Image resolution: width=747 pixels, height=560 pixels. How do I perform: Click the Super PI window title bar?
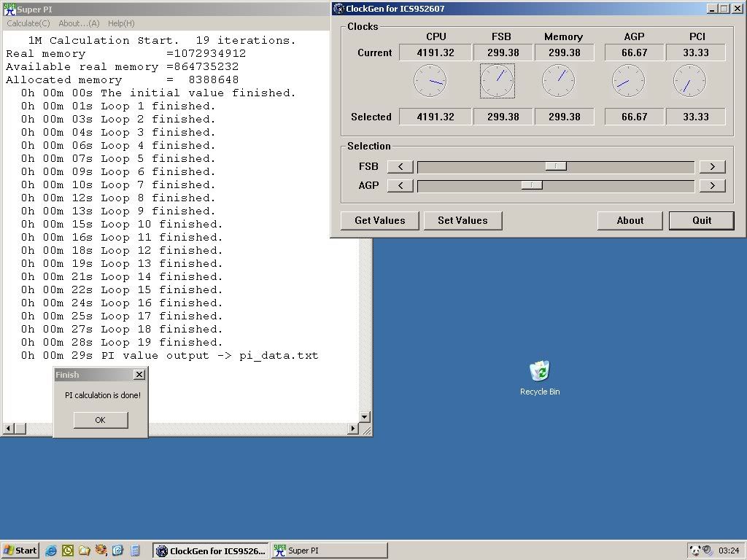pos(166,9)
